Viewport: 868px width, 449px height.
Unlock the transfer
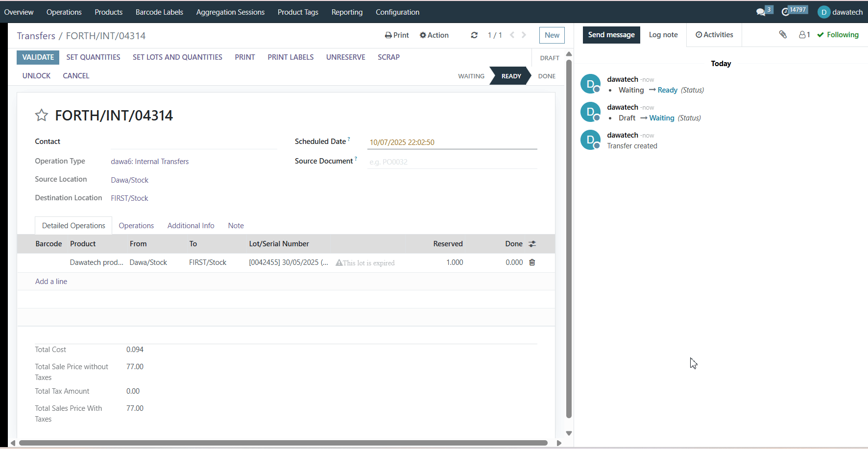[36, 76]
